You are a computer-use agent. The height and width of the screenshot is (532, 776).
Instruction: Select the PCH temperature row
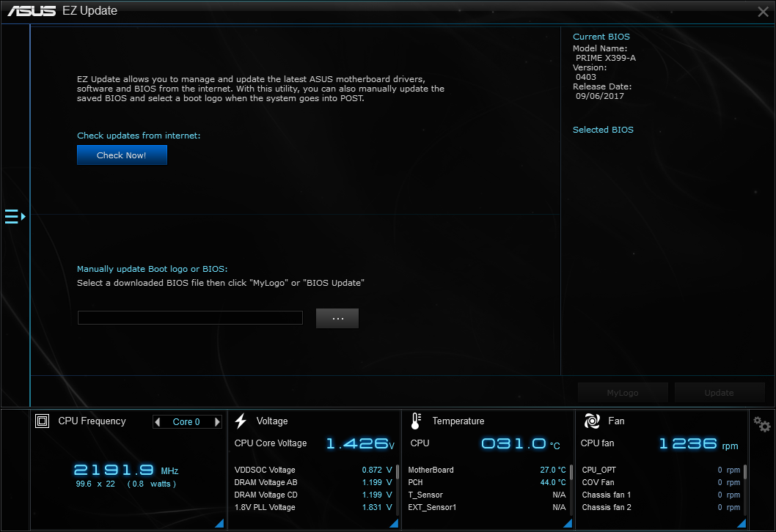[x=487, y=482]
